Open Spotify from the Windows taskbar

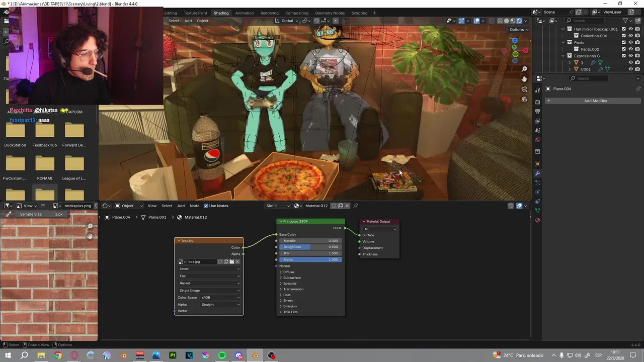[222, 355]
